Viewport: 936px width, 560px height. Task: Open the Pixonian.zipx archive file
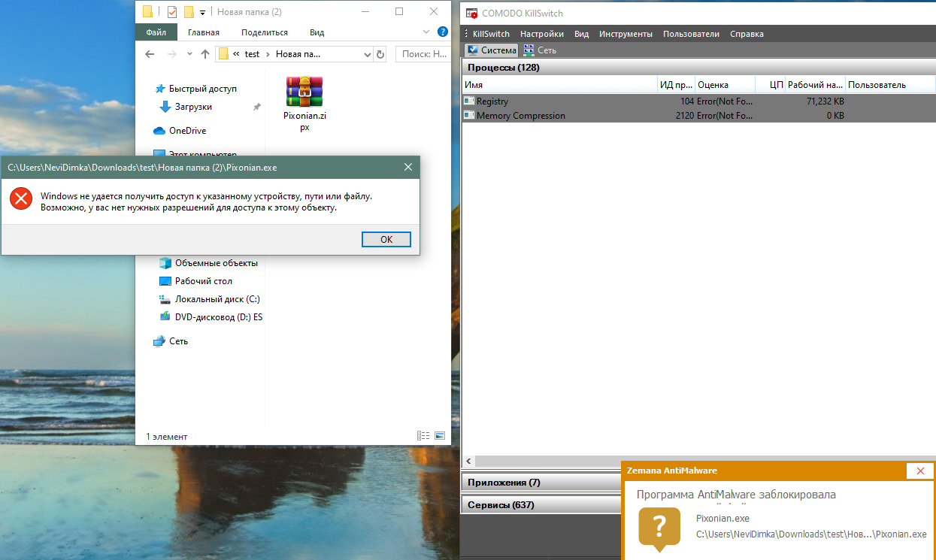(x=304, y=103)
